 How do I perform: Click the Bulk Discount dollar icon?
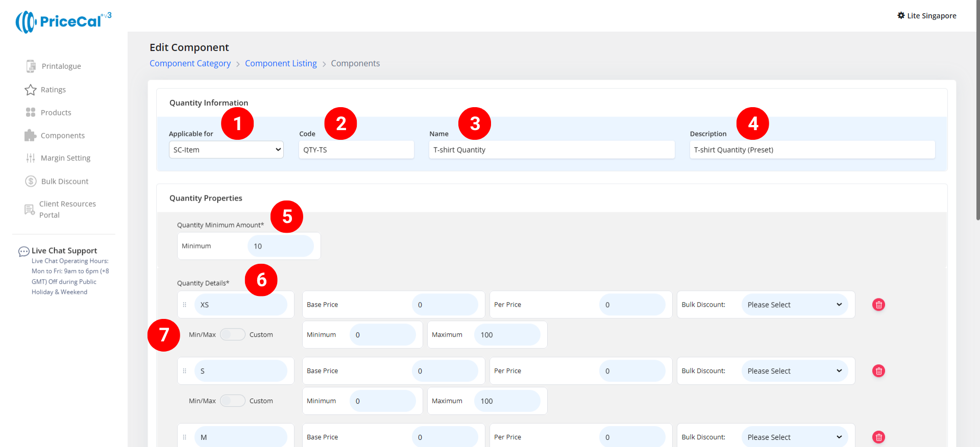tap(31, 181)
